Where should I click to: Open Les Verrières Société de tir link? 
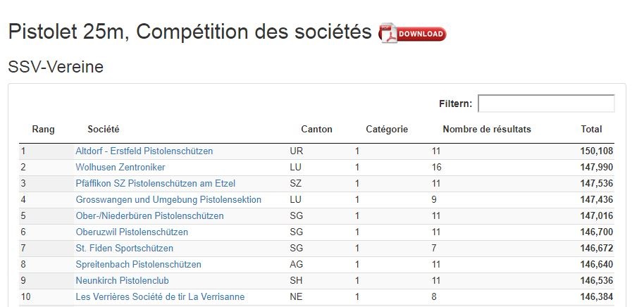coord(160,296)
